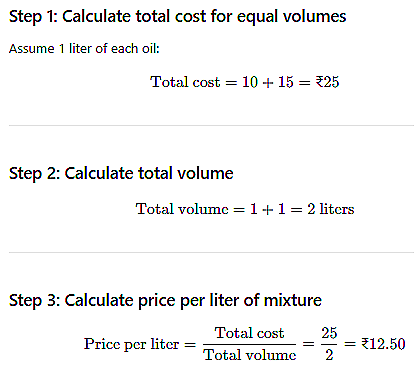The height and width of the screenshot is (367, 414).
Task: Click the Total cost = 10 + 15 equation
Action: click(244, 82)
